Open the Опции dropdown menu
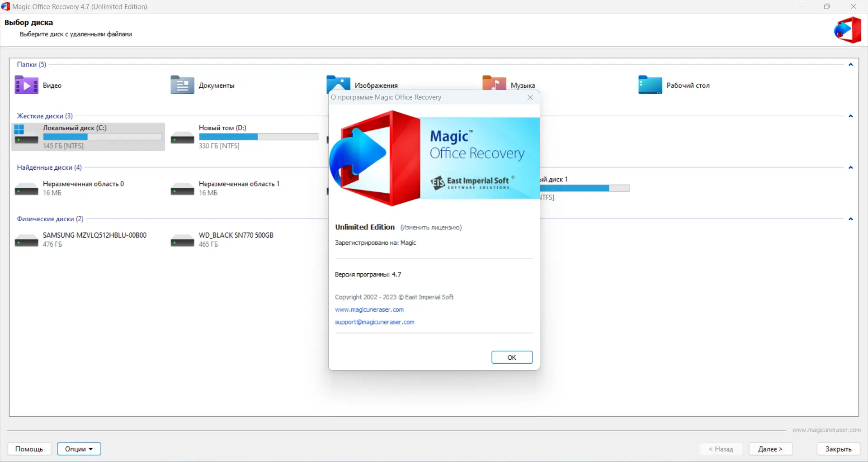Screen dimensions: 868x462 point(79,449)
